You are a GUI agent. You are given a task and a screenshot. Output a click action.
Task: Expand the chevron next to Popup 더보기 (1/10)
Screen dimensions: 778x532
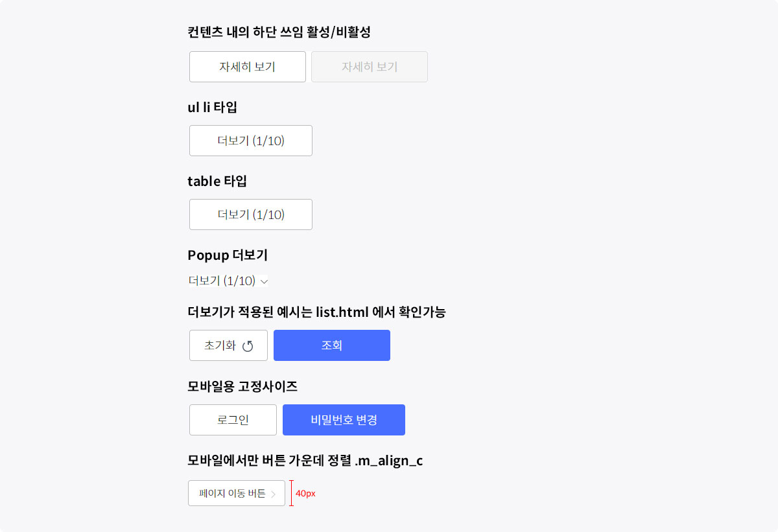pyautogui.click(x=264, y=281)
